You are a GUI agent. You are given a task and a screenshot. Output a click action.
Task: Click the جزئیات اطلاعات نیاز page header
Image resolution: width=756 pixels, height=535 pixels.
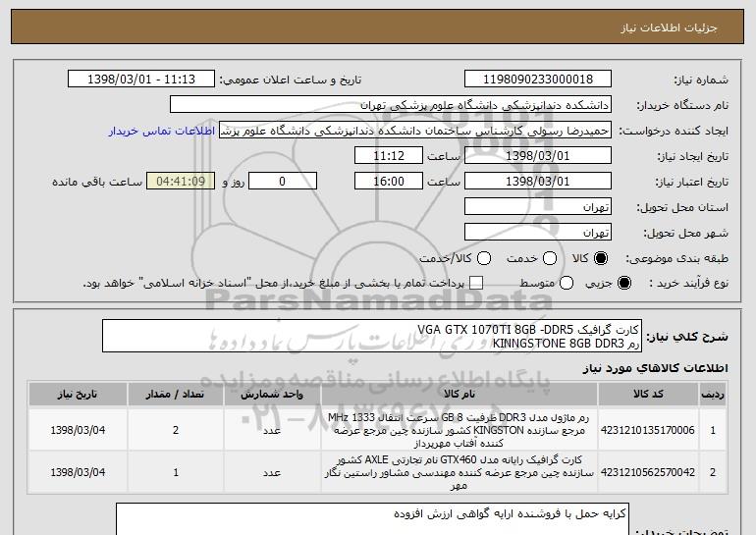[x=669, y=27]
